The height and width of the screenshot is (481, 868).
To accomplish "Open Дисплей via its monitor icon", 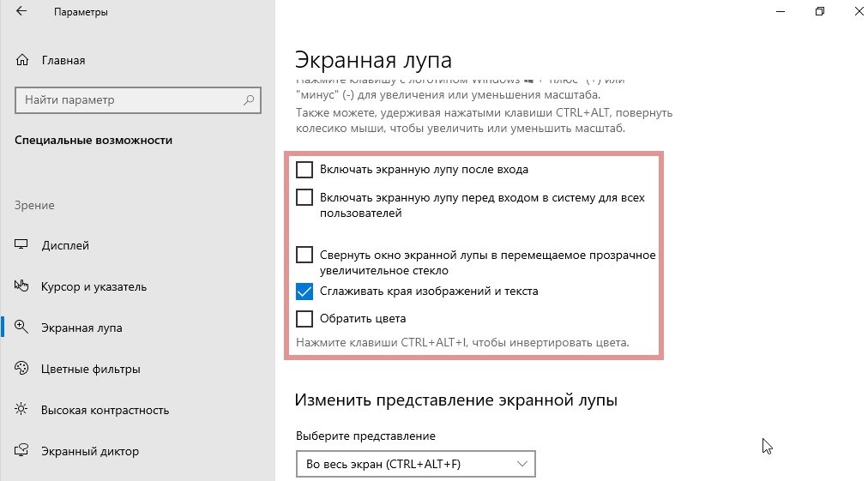I will 22,245.
